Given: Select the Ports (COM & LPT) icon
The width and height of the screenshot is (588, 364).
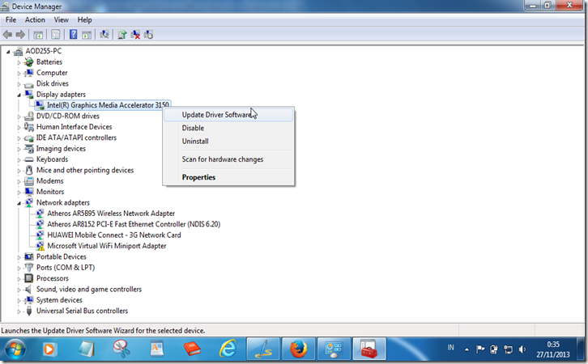Looking at the screenshot, I should coord(29,268).
